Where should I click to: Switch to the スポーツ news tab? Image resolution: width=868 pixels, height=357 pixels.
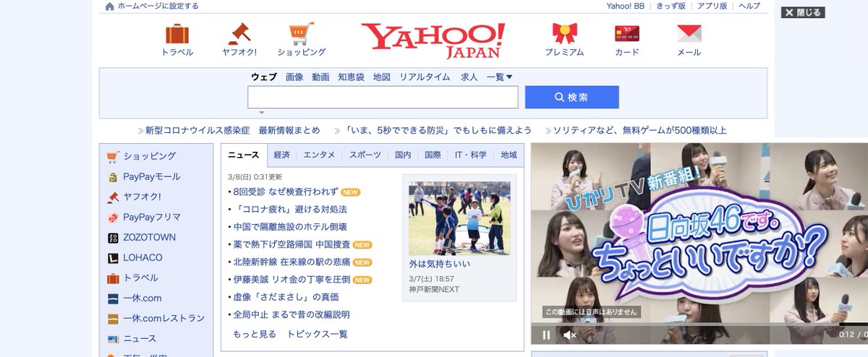(365, 155)
